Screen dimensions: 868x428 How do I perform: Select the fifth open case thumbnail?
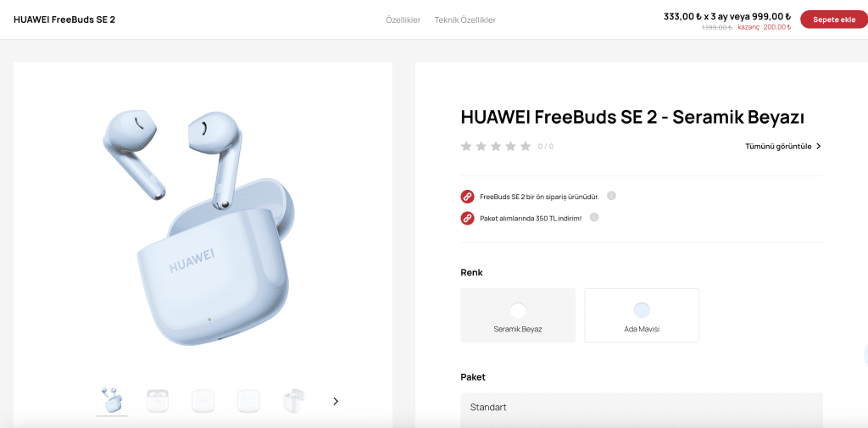pos(294,400)
